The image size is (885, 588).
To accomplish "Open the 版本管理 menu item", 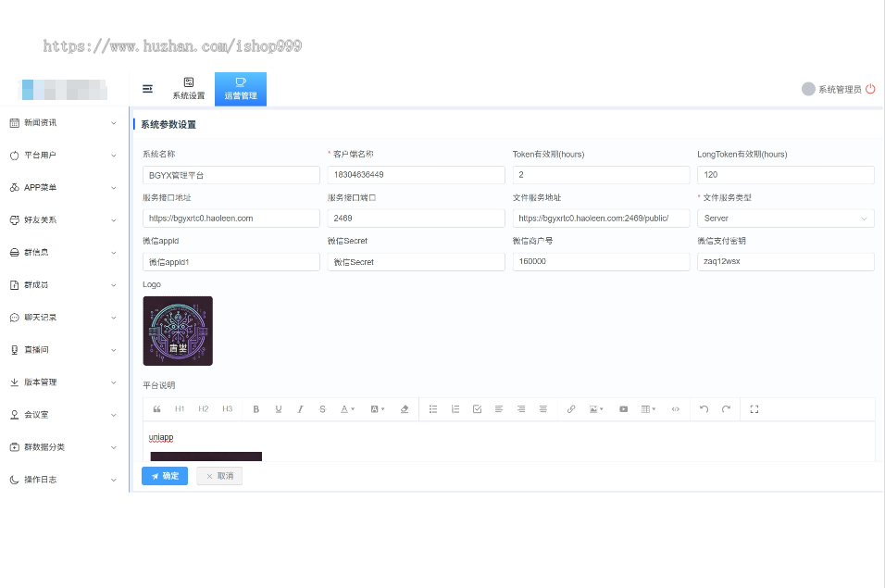I will pos(64,382).
